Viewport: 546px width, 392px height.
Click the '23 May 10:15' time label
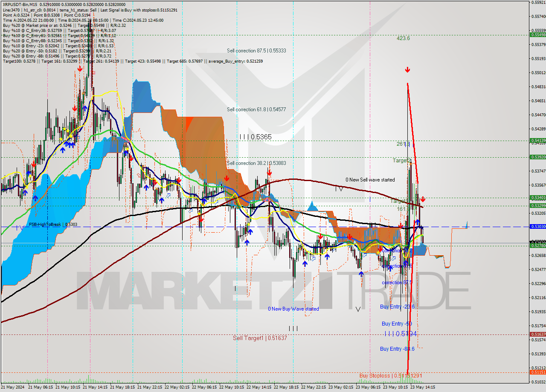click(x=396, y=387)
